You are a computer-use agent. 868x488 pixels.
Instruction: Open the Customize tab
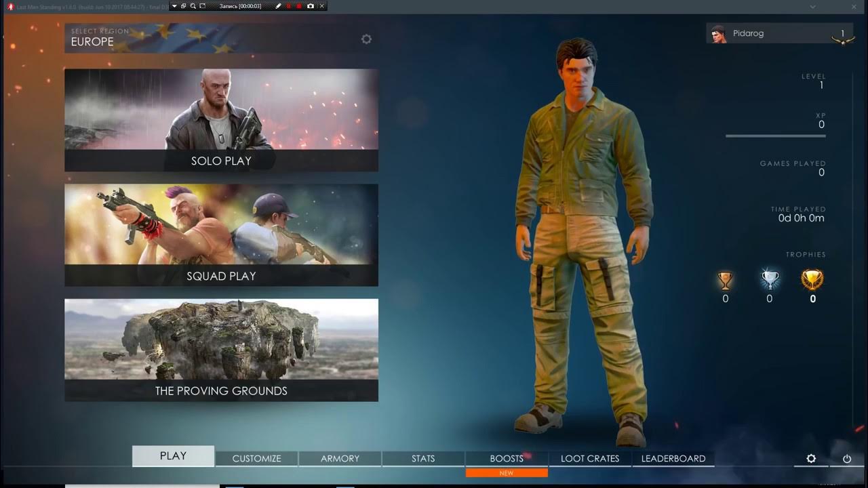tap(257, 459)
